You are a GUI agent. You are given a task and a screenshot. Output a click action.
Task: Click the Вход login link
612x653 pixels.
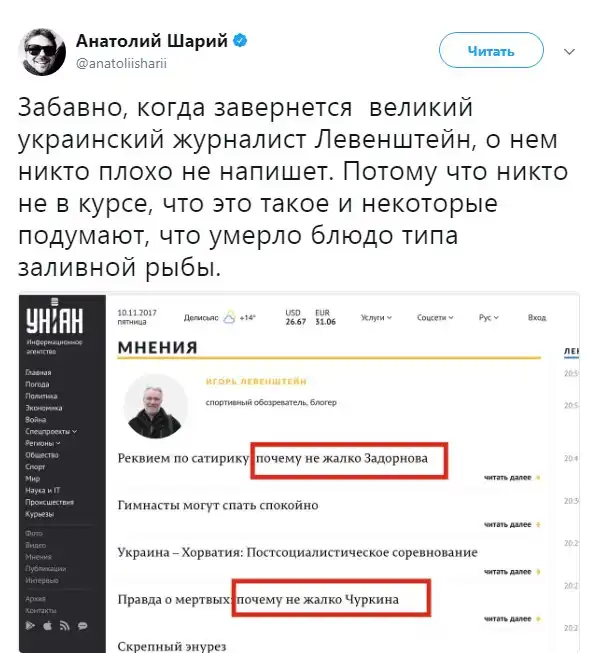[x=537, y=317]
